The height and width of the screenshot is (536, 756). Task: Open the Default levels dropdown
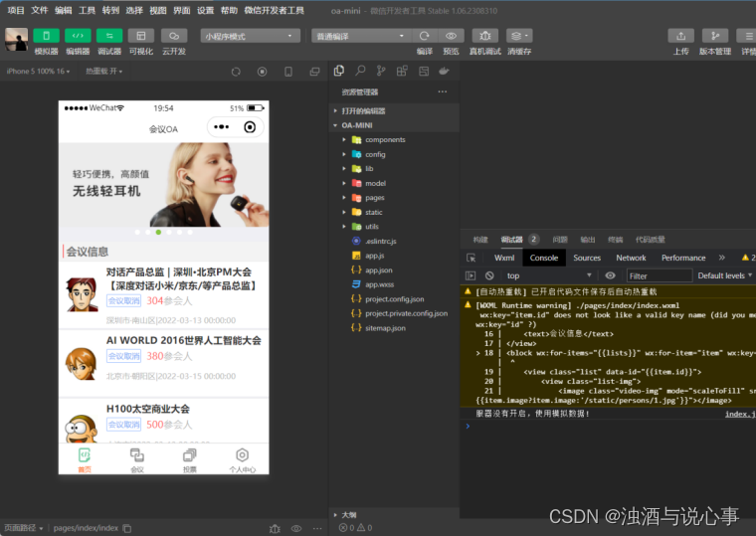pyautogui.click(x=724, y=275)
